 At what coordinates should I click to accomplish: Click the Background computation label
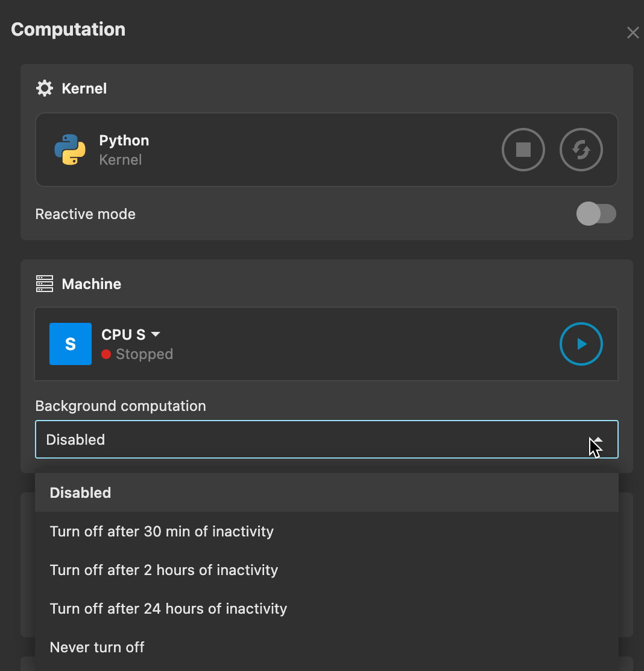121,405
